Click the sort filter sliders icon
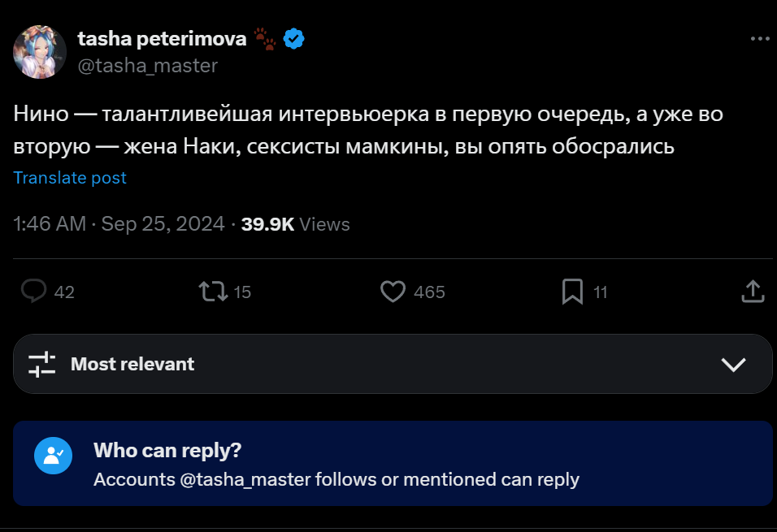 (41, 364)
